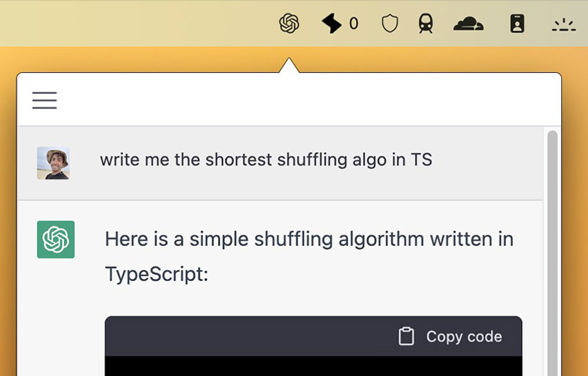This screenshot has height=376, width=588.
Task: Open the hamburger menu in the popup
Action: coord(45,100)
